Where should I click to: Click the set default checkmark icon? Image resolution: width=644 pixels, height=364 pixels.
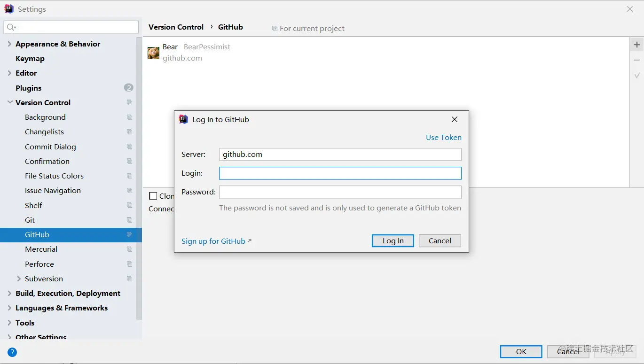(637, 75)
